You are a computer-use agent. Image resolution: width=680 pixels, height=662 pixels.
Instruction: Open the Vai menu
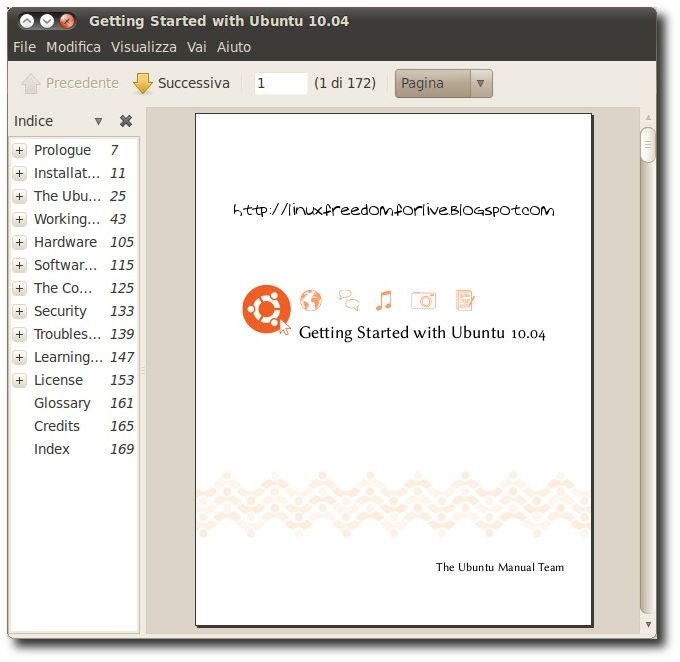[196, 47]
